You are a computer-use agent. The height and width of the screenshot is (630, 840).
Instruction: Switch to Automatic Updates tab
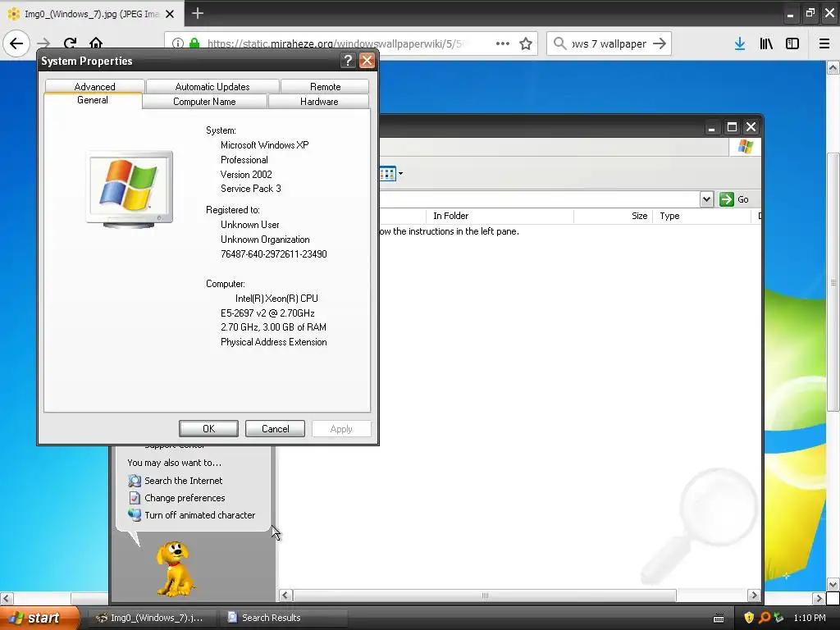(x=212, y=86)
